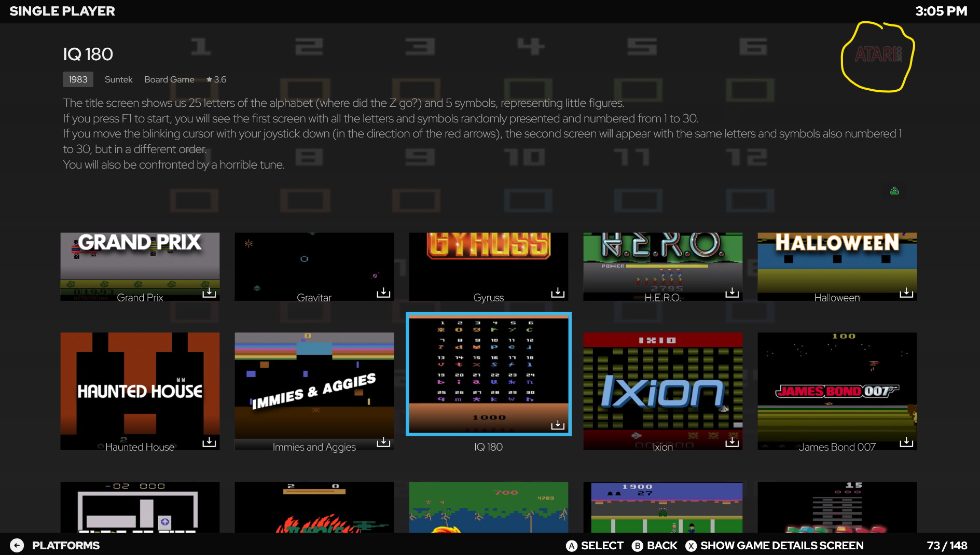Click download icon on H.E.R.O. tile

point(732,293)
